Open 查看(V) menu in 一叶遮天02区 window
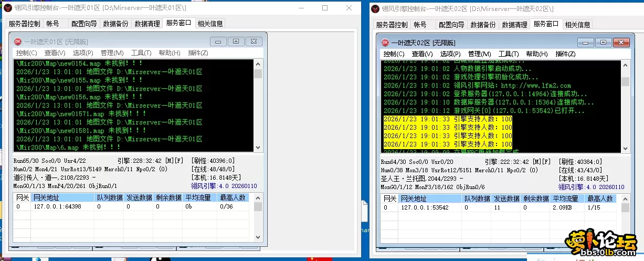644x261 pixels. point(422,54)
